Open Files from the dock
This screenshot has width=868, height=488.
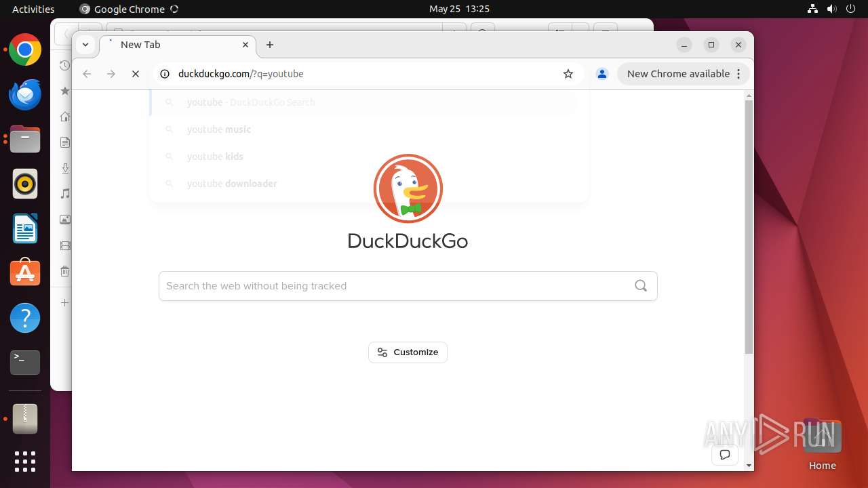coord(25,140)
